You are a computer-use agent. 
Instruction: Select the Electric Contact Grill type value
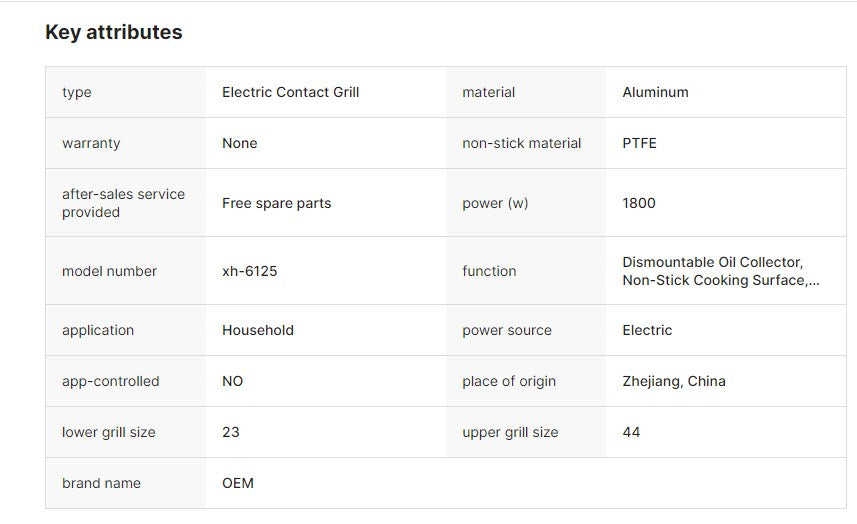click(x=290, y=92)
